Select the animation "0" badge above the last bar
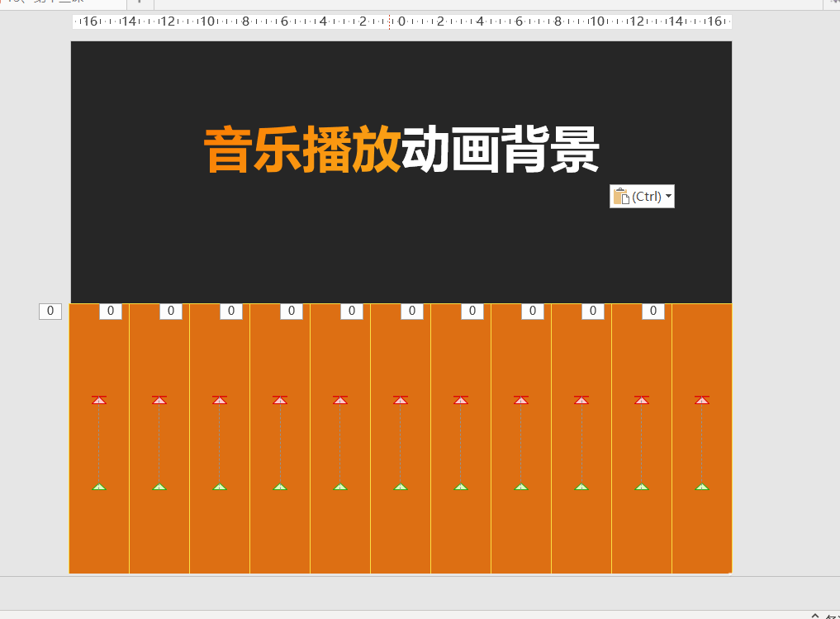 click(x=653, y=311)
